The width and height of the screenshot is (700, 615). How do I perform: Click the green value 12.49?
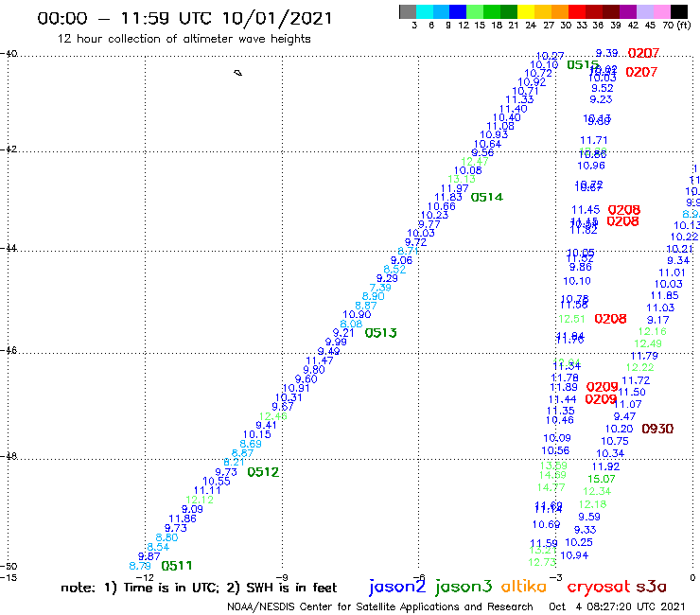648,343
